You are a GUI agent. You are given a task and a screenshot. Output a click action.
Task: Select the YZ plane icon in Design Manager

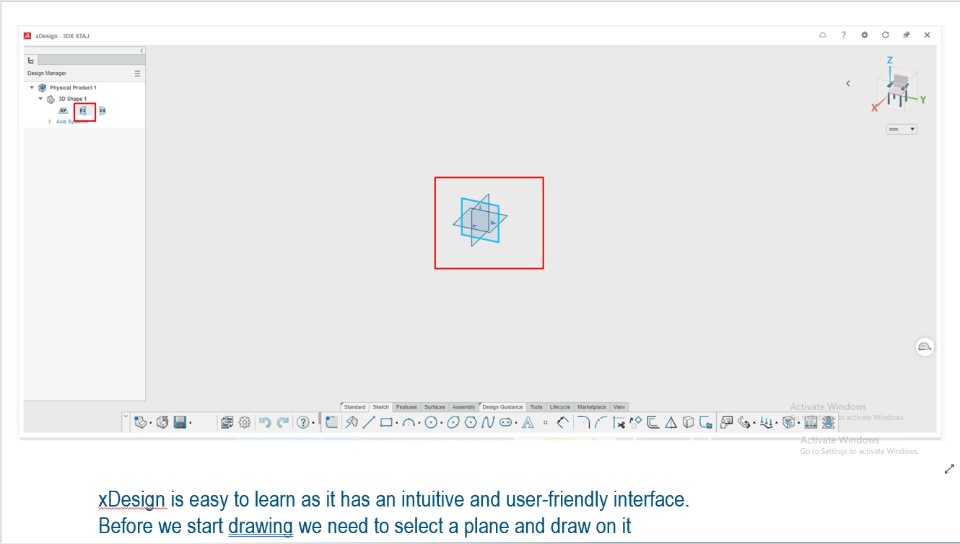tap(83, 111)
